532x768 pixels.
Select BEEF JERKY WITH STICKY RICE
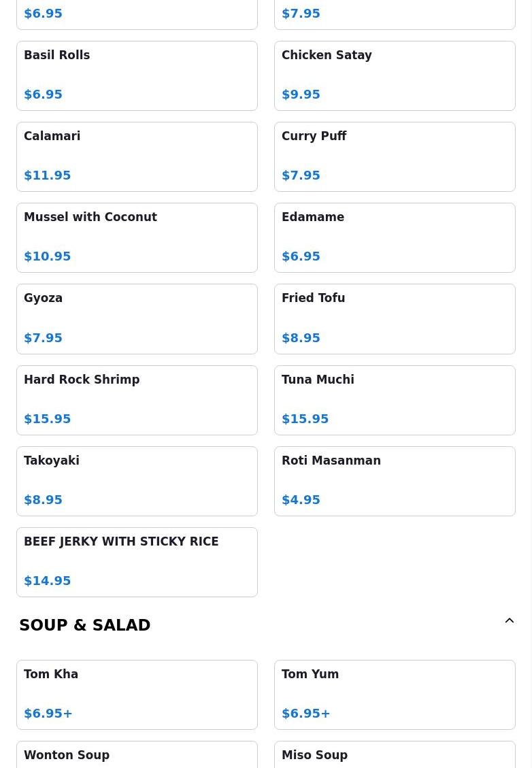point(137,562)
